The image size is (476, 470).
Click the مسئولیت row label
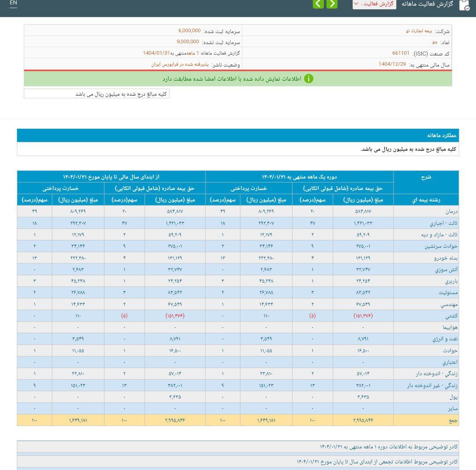click(x=448, y=293)
